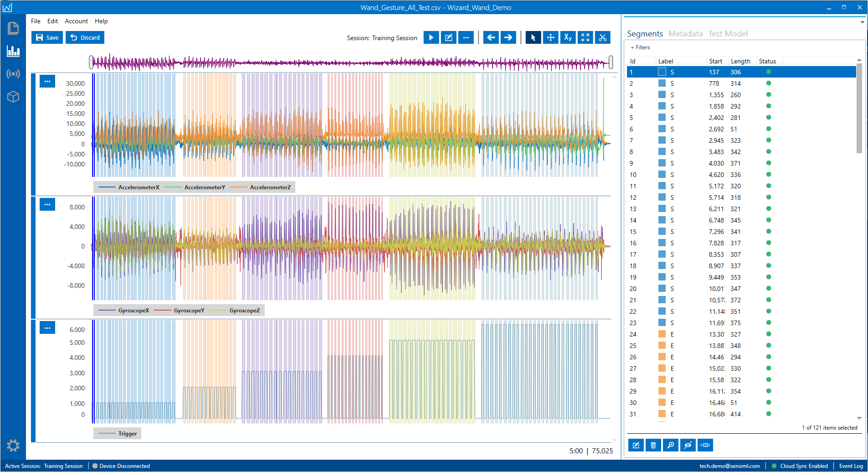Click the segment width adjust icon
The height and width of the screenshot is (472, 868).
pyautogui.click(x=705, y=445)
